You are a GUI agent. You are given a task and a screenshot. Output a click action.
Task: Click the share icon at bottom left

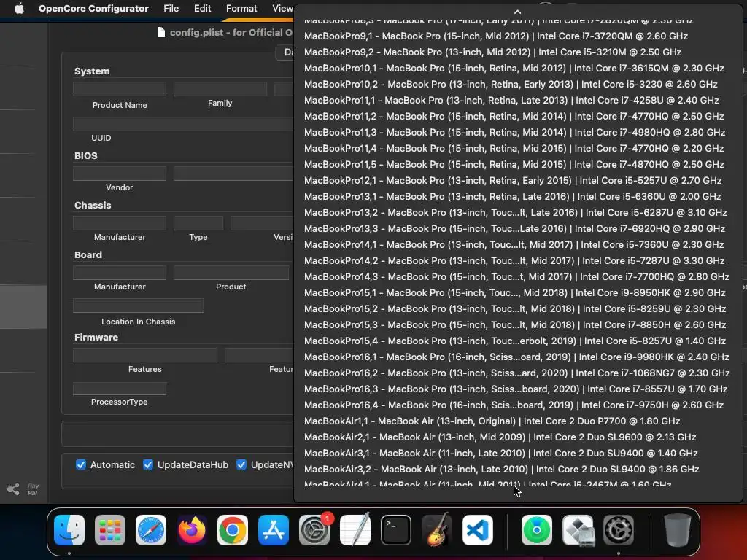pyautogui.click(x=13, y=489)
